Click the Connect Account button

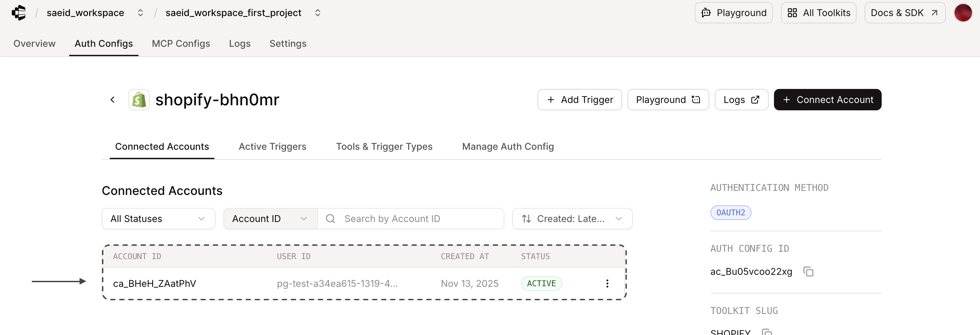tap(827, 100)
